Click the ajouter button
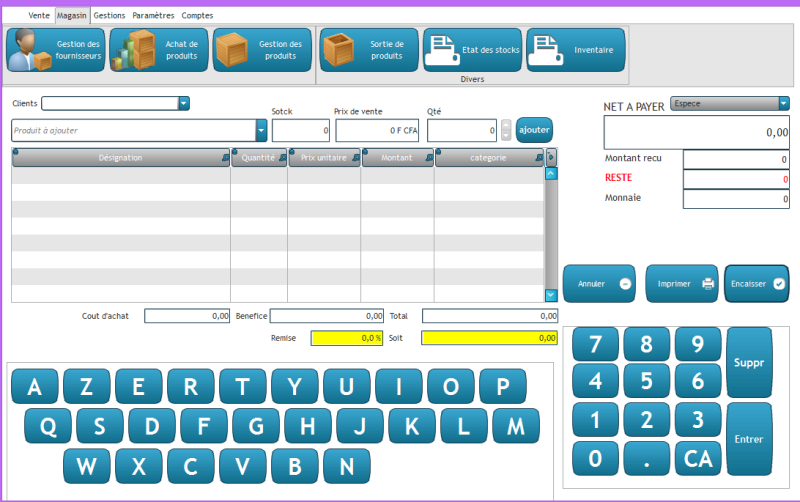The width and height of the screenshot is (800, 502). pyautogui.click(x=534, y=130)
